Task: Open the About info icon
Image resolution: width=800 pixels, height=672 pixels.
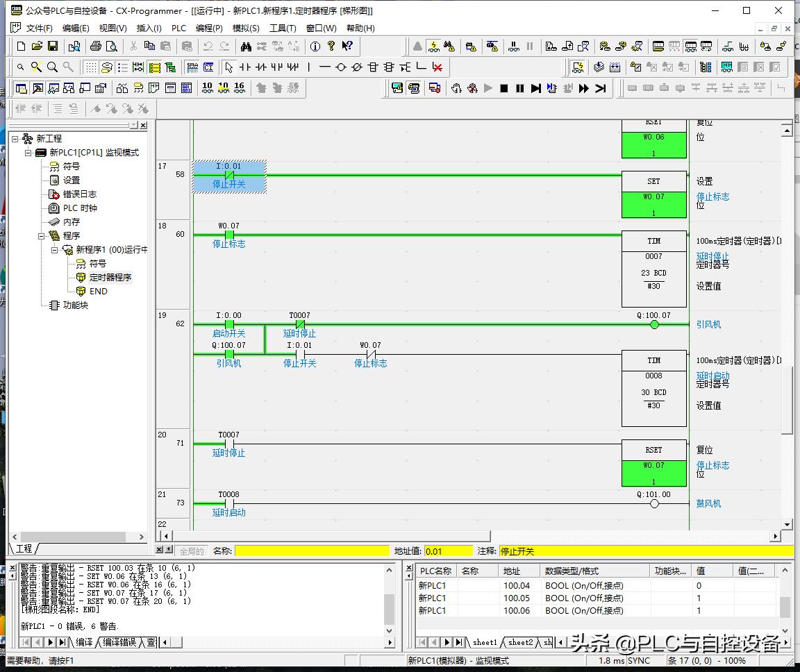Action: [x=315, y=47]
